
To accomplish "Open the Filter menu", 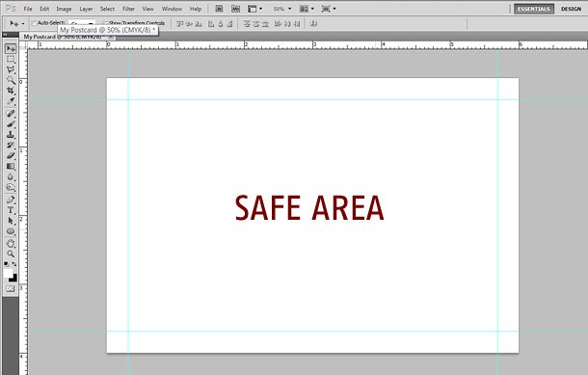I will pos(128,9).
